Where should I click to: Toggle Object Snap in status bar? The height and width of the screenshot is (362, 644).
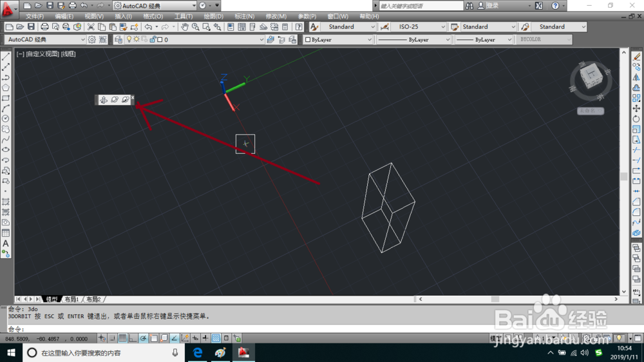pyautogui.click(x=154, y=338)
